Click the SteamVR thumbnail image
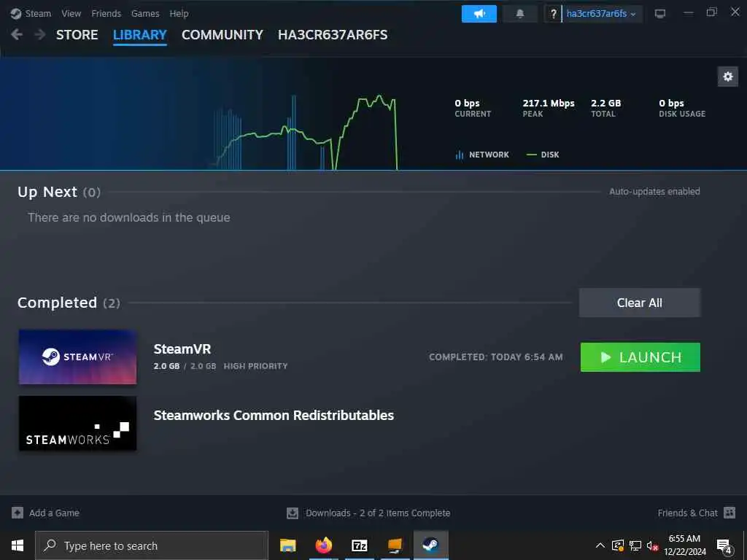 (77, 357)
